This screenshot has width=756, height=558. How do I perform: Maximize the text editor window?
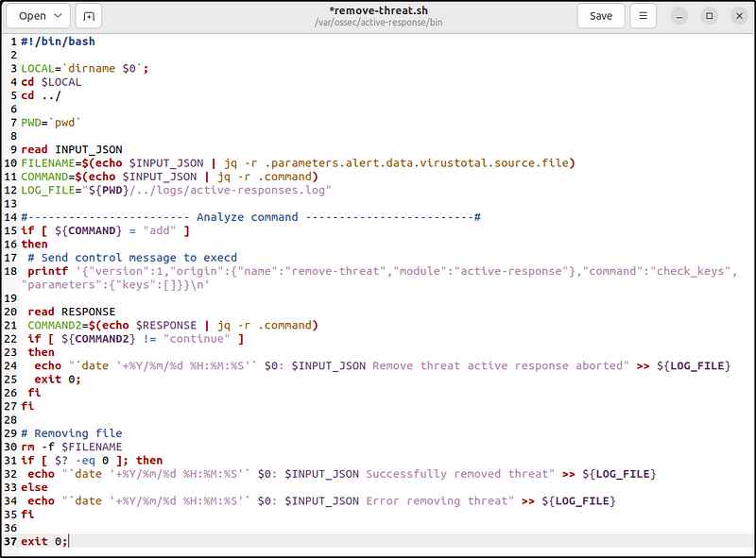tap(710, 16)
